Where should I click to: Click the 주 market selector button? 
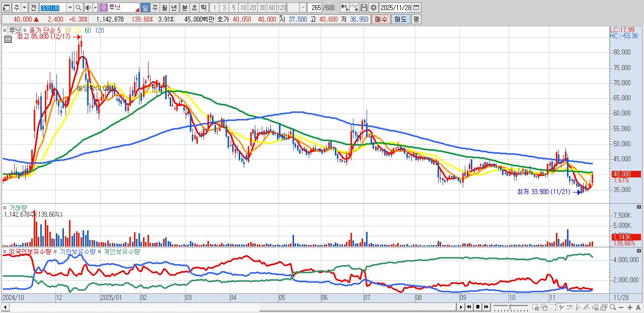coord(16,8)
